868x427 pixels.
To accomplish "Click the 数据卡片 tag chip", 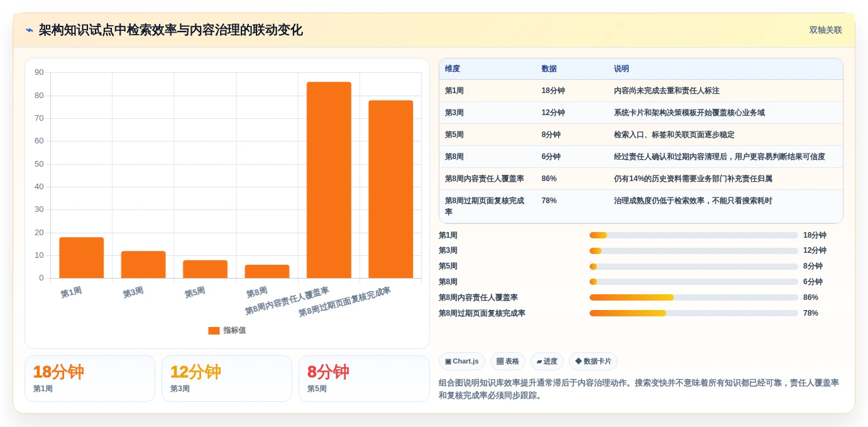I will [x=593, y=361].
